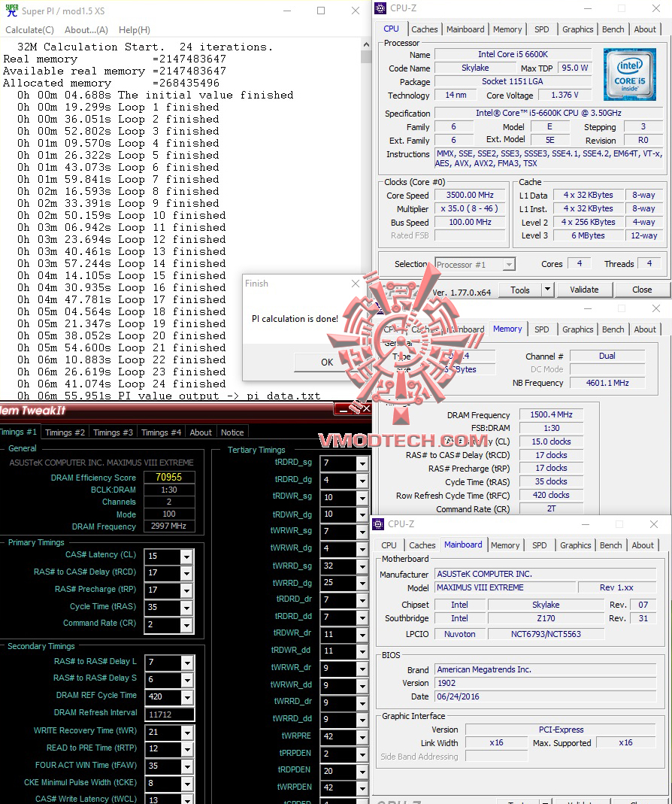Click the NB Frequency value 4601.1 MHz

click(x=607, y=383)
